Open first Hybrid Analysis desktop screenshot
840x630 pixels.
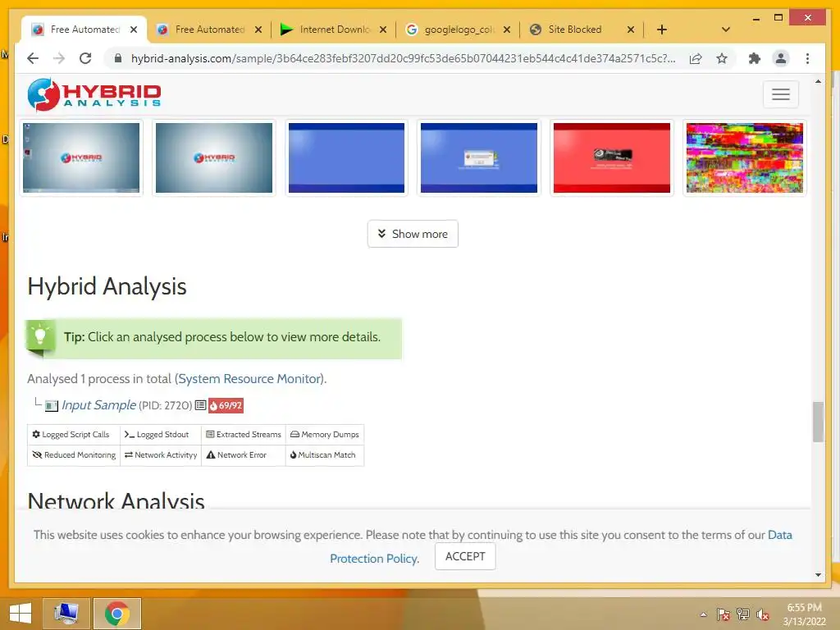click(81, 157)
